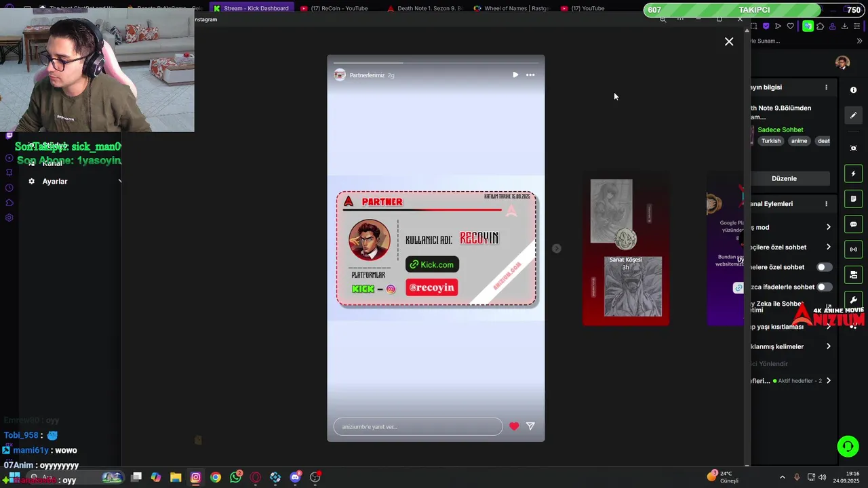Open the document notes panel icon

pos(853,199)
